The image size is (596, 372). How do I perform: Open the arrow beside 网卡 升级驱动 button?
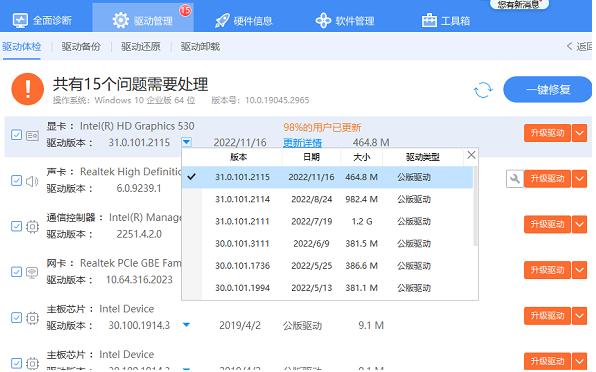click(579, 270)
